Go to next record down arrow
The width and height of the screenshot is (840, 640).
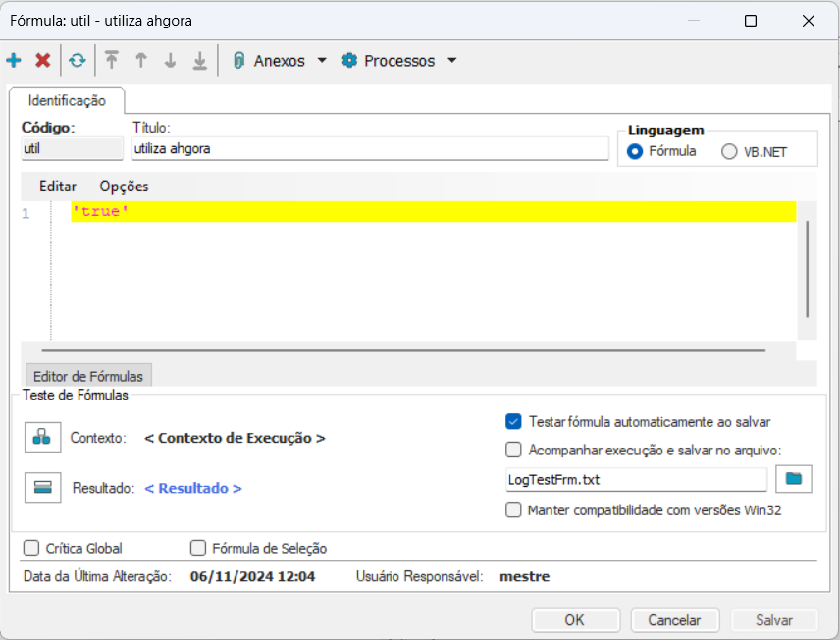click(x=170, y=60)
